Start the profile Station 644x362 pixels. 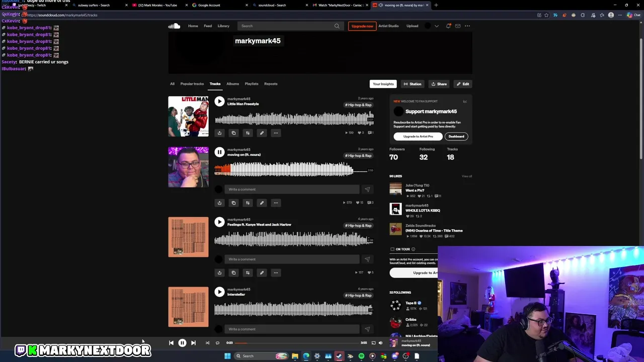tap(412, 84)
